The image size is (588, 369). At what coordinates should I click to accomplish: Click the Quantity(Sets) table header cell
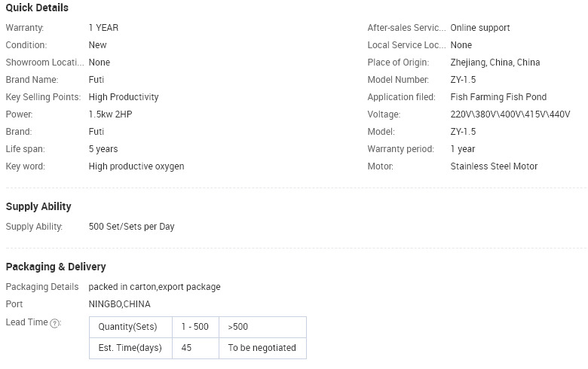coord(130,327)
